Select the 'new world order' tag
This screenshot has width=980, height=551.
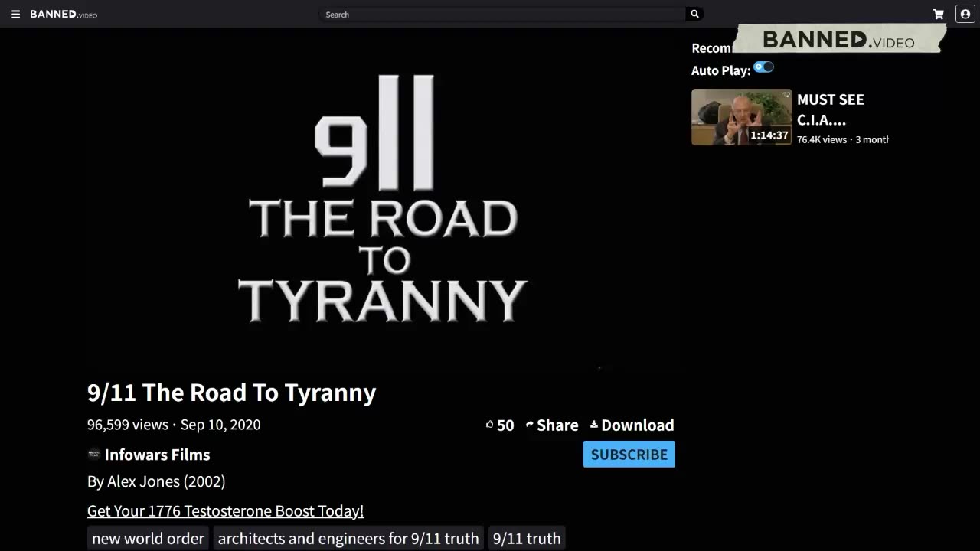(148, 538)
